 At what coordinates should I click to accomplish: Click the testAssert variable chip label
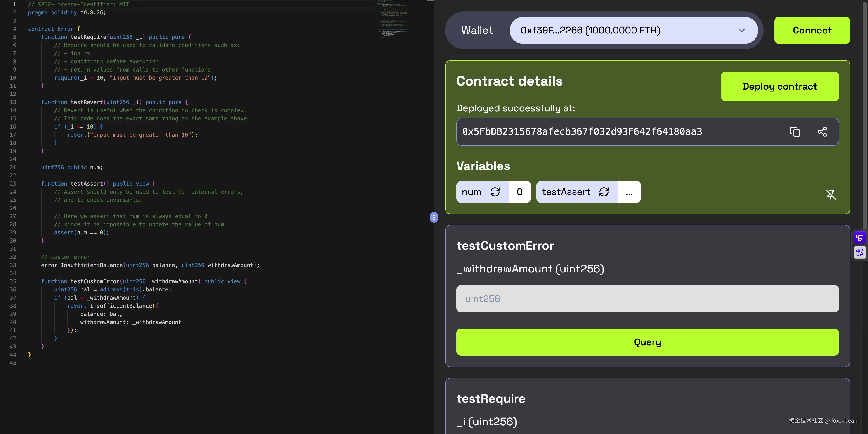(566, 192)
